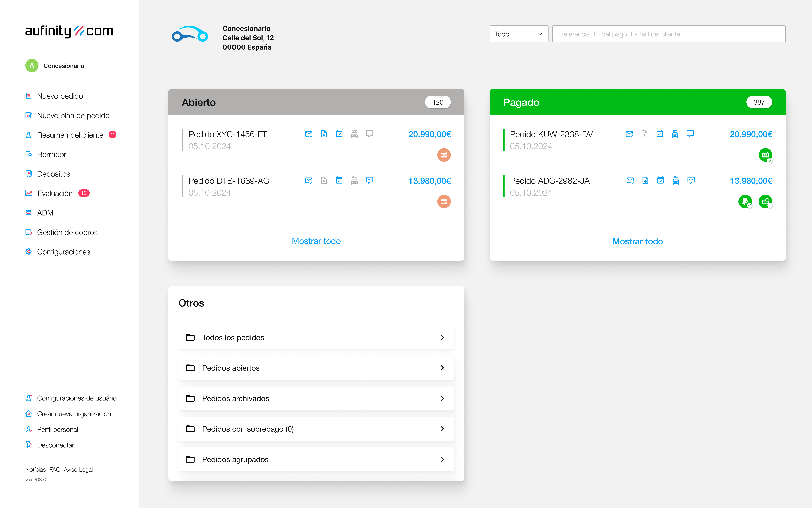Click the orange card icon under Pedido DTB-1689-AC
This screenshot has width=812, height=508.
coord(444,202)
